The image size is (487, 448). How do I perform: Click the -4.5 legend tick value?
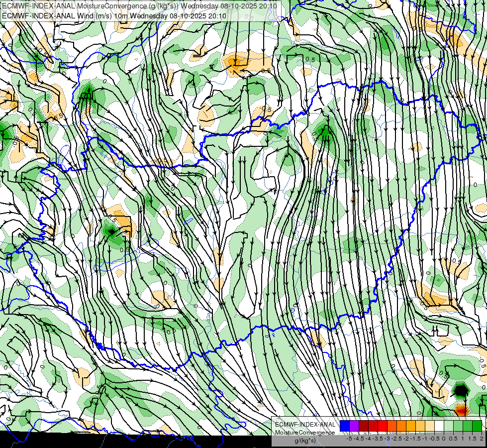(x=359, y=439)
